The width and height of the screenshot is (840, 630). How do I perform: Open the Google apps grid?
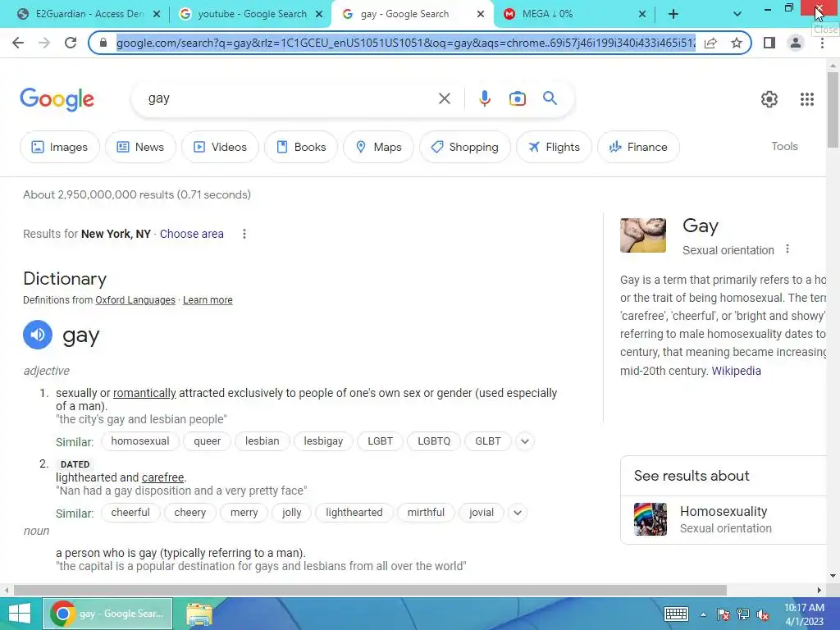807,99
